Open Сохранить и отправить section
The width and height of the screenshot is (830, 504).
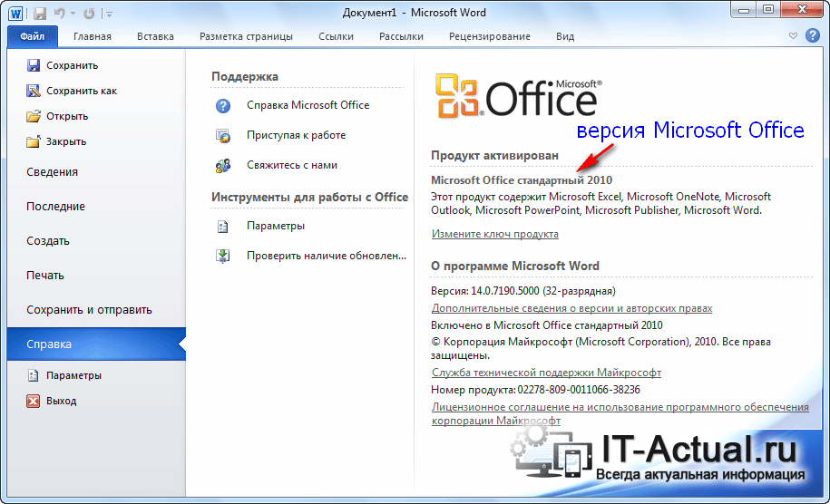pos(89,309)
